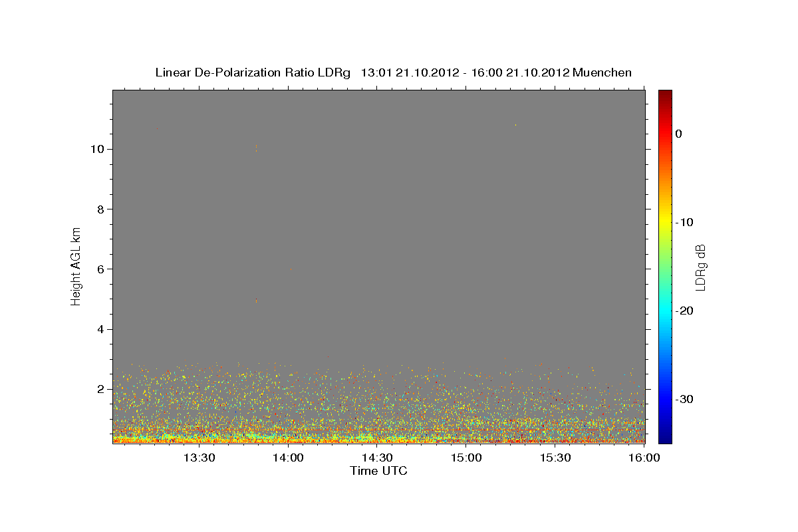The image size is (798, 532).
Task: Click the plot title 'Linear De-Polarization Ratio LDRg'
Action: (x=252, y=72)
